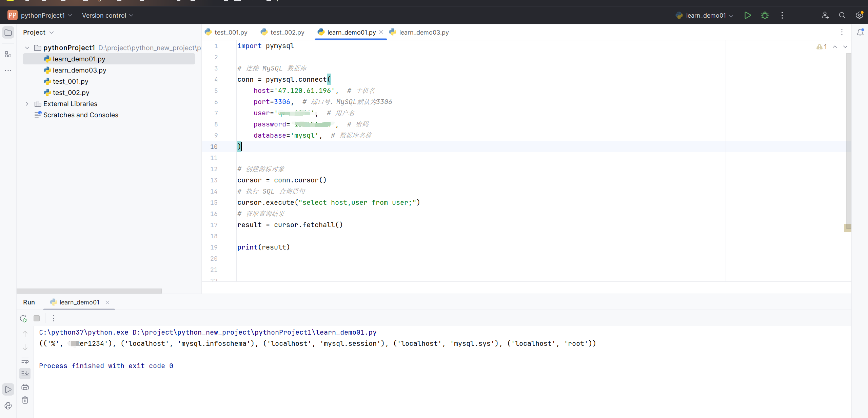
Task: Run learn_demo01 with green play button
Action: [x=747, y=15]
